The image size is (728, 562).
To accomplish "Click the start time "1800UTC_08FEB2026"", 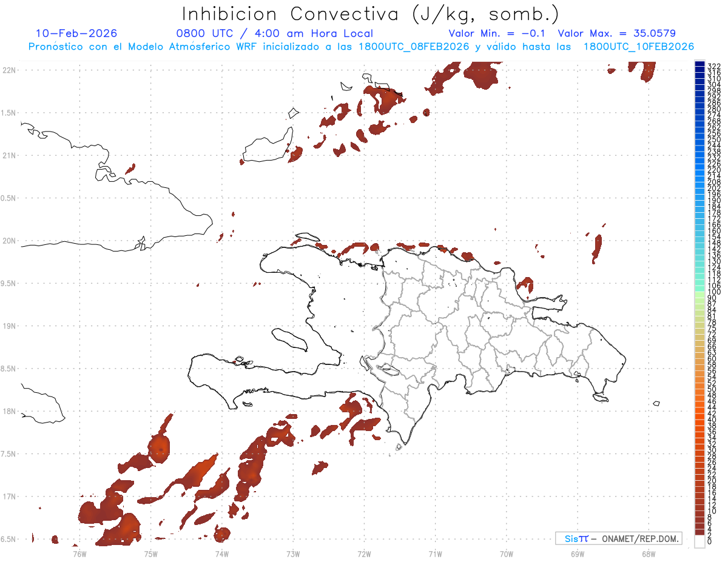I will (414, 47).
